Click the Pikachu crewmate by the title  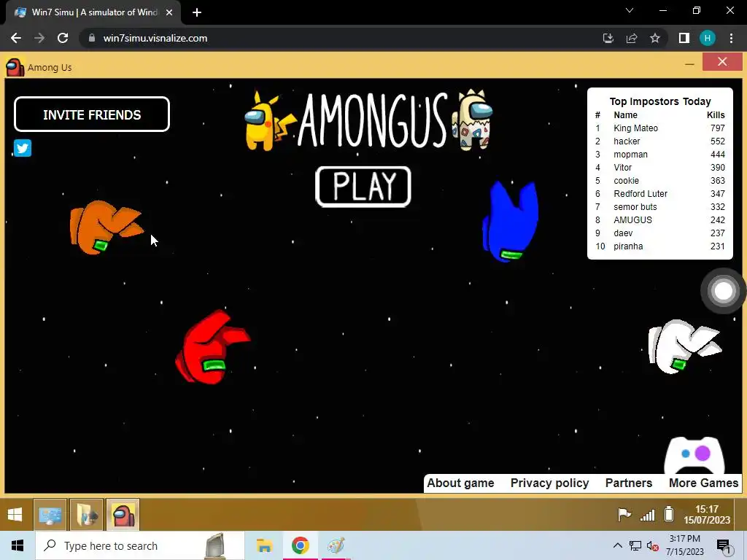pos(270,120)
